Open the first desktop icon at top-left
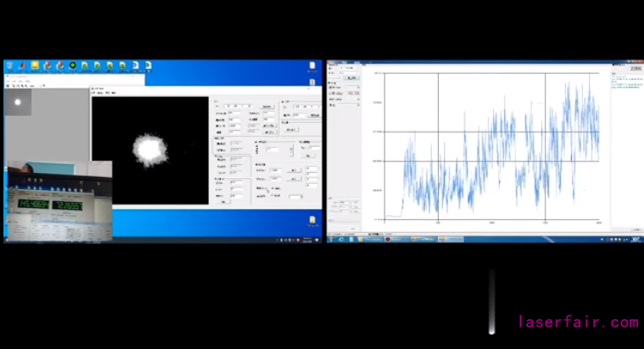 [9, 65]
